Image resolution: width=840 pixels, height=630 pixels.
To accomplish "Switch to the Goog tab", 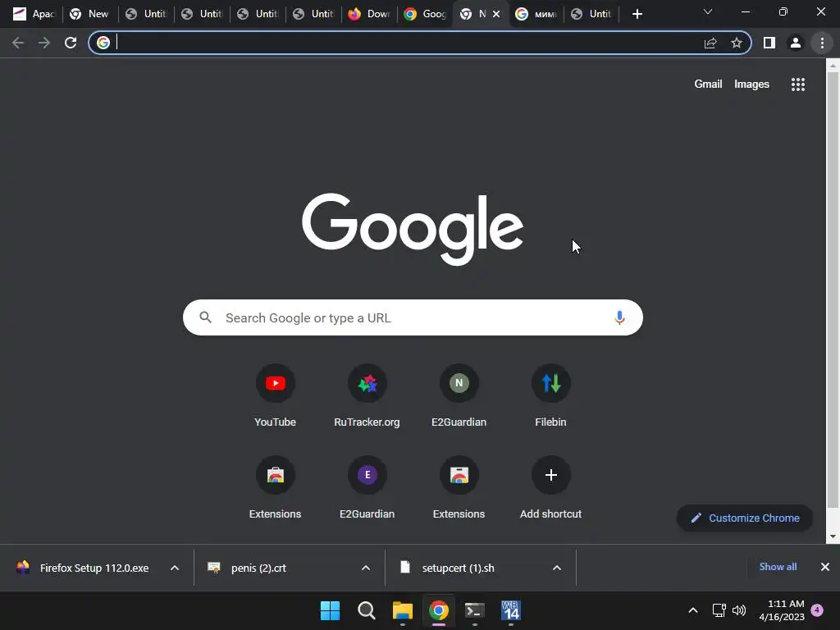I will 426,14.
